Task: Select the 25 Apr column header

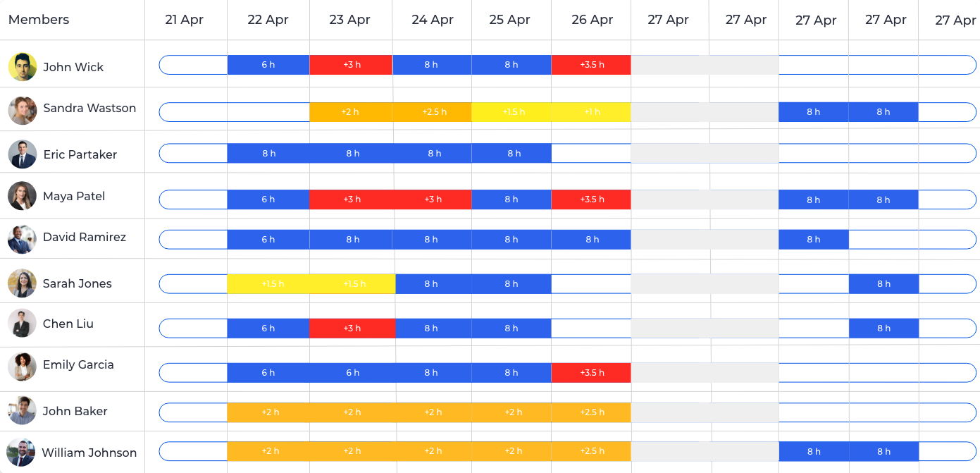Action: pos(509,20)
